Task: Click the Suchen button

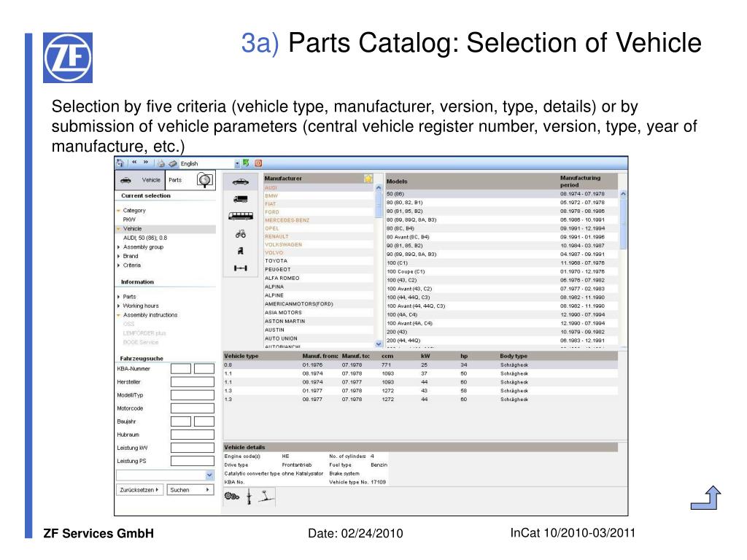Action: coord(190,489)
